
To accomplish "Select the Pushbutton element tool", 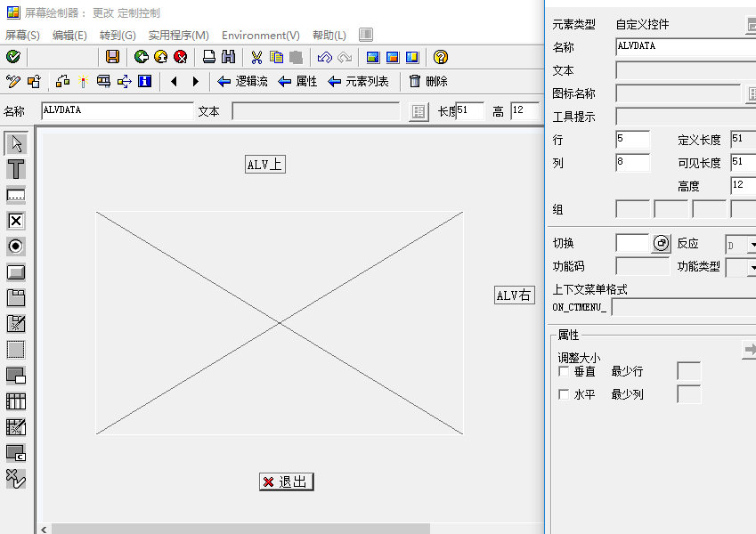I will point(14,272).
